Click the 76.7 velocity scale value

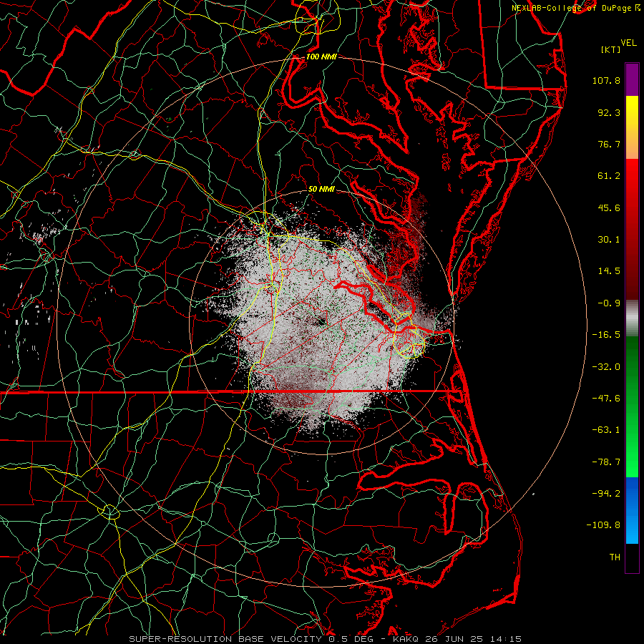point(609,144)
